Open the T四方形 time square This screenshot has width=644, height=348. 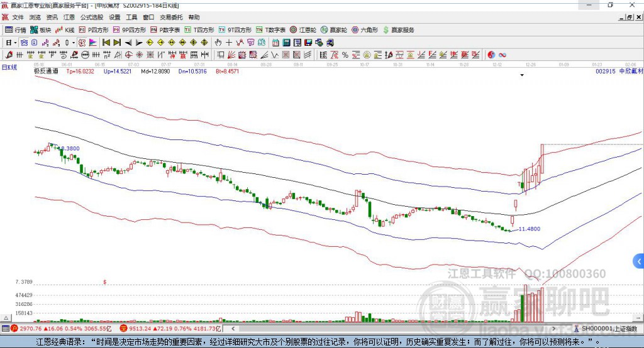point(199,30)
